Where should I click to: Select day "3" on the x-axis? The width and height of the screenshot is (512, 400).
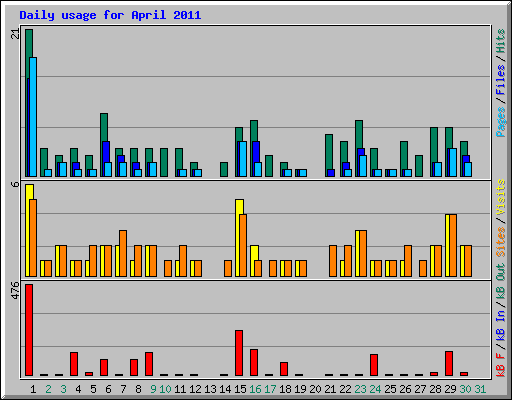click(63, 389)
